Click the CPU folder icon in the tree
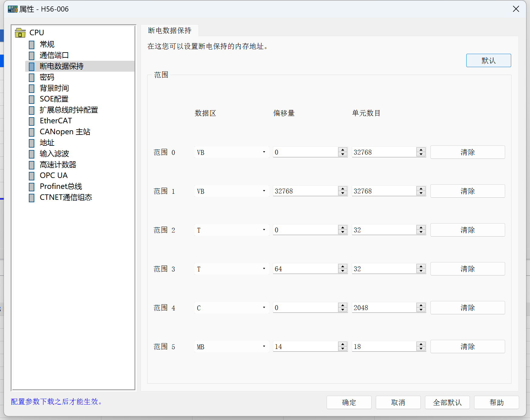Viewport: 530px width, 420px height. tap(20, 33)
